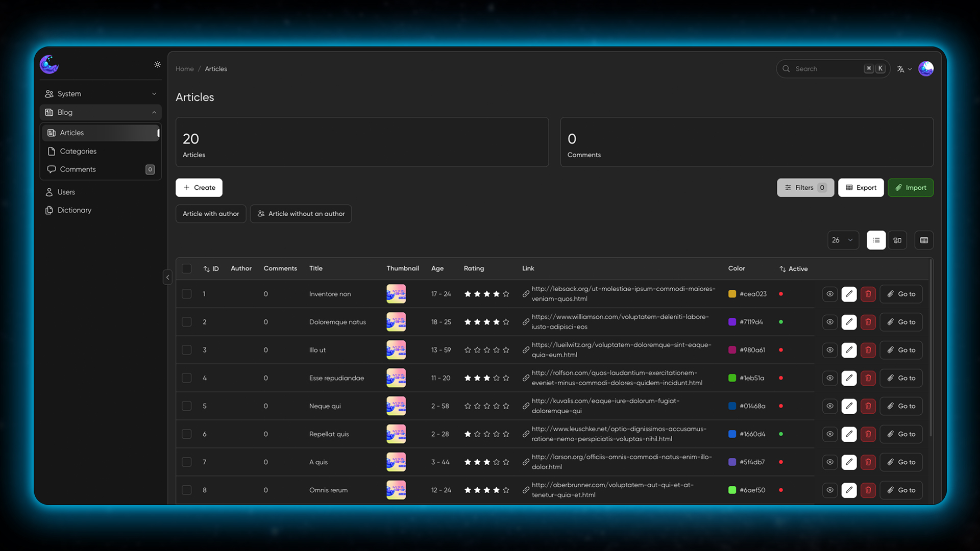Click the #cea023 color swatch
The width and height of the screenshot is (980, 551).
[732, 294]
